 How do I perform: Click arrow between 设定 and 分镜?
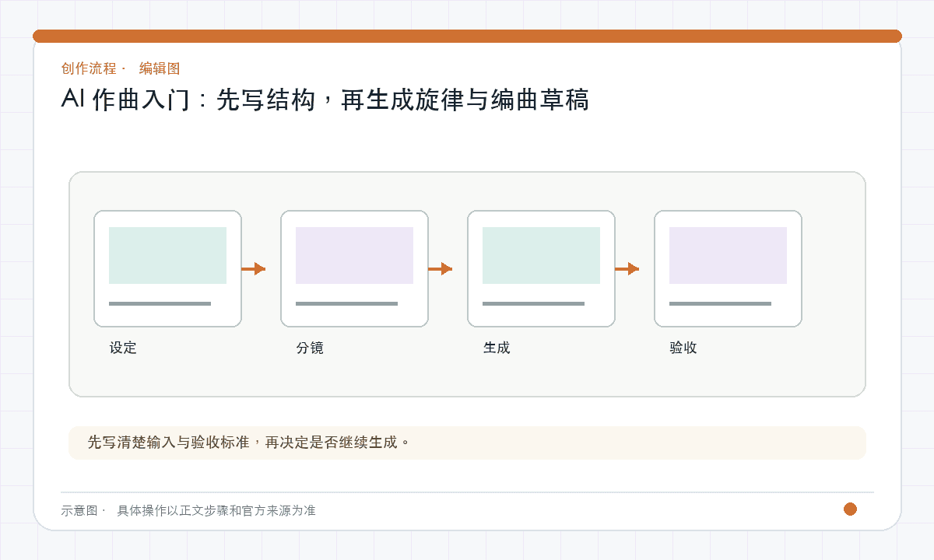click(254, 268)
